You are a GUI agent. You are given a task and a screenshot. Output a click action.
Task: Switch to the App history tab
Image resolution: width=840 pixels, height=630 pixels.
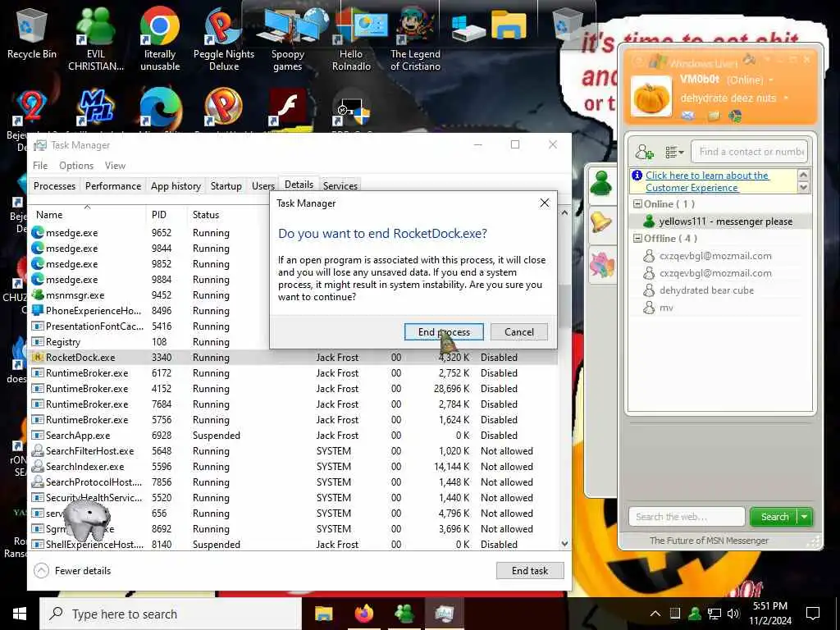click(x=176, y=186)
